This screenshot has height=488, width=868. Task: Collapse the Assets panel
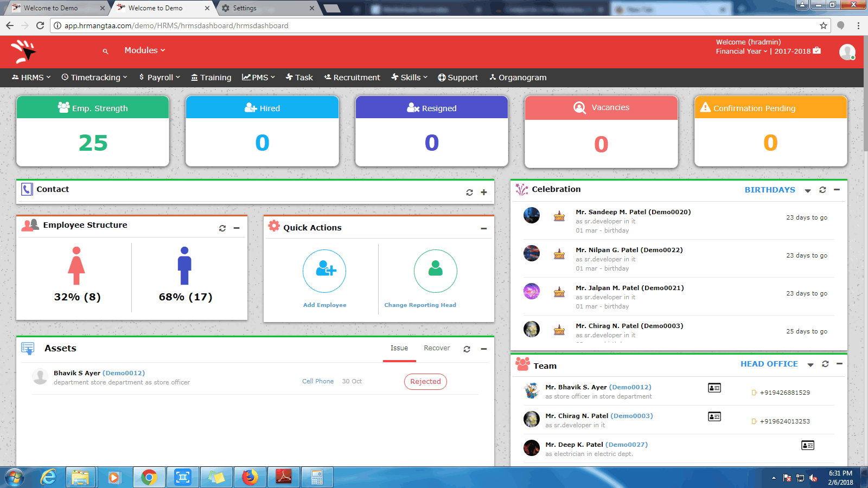coord(483,349)
